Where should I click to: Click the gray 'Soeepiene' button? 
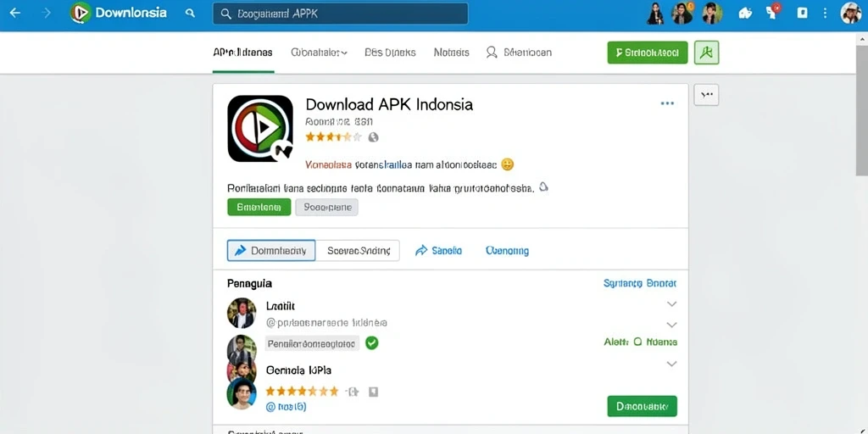[x=326, y=208]
